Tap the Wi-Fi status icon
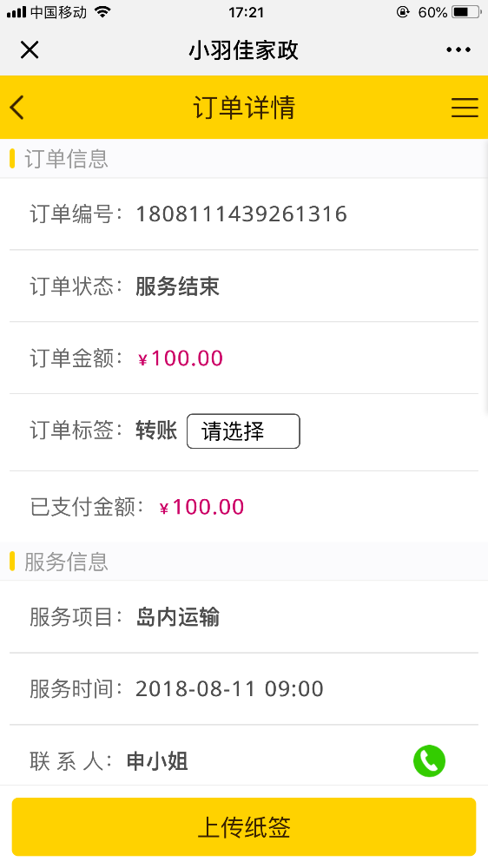 click(x=102, y=11)
